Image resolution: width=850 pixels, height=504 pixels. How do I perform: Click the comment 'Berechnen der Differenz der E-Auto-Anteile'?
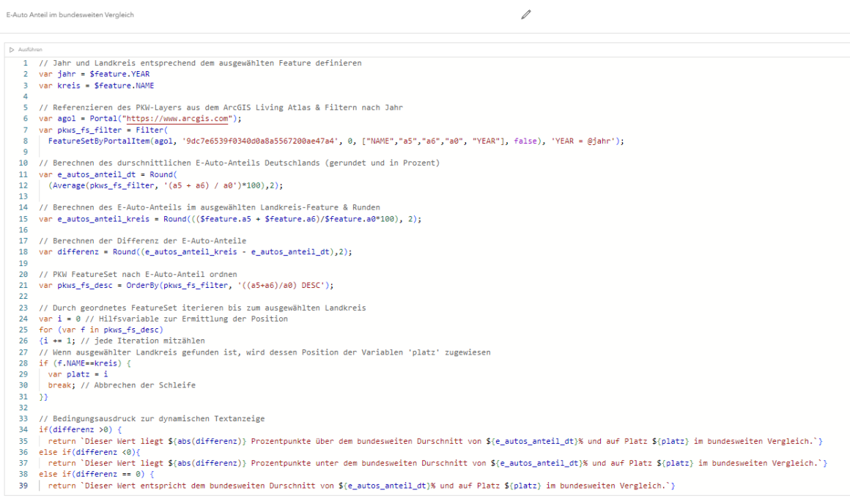(x=149, y=241)
